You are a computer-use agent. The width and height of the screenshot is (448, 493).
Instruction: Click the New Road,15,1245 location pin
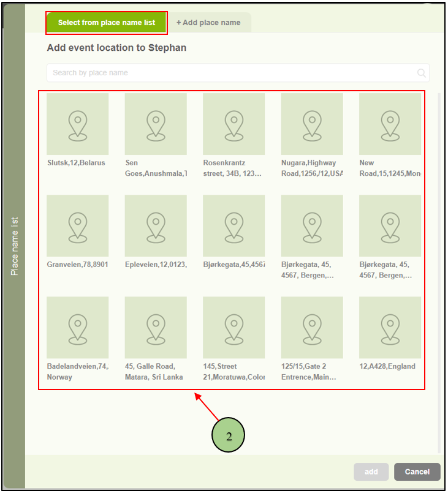click(x=390, y=124)
